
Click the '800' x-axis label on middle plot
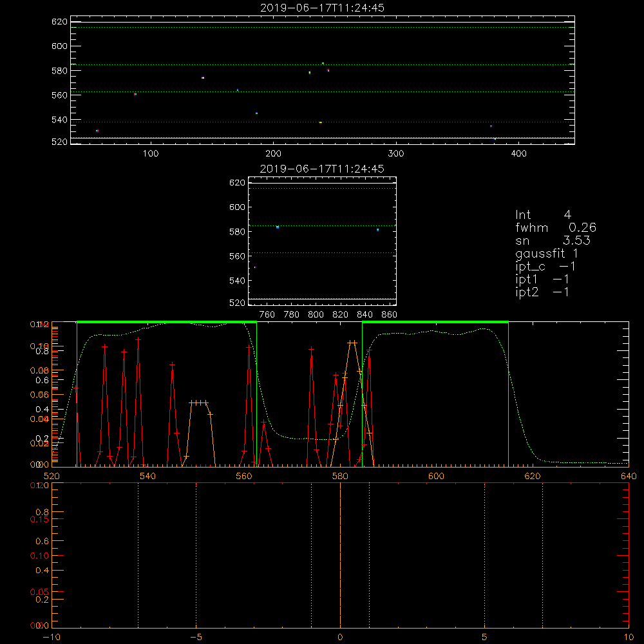click(316, 315)
